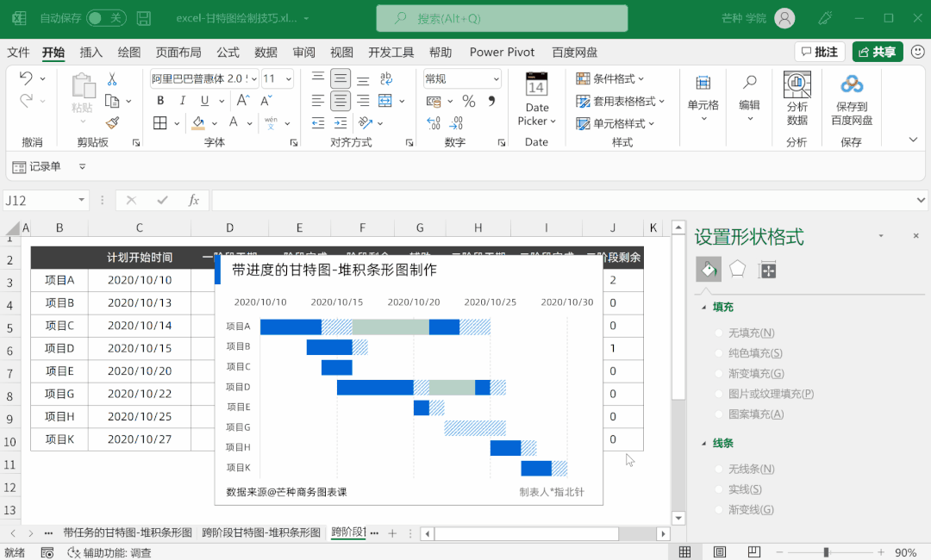Open font color A swatch
The width and height of the screenshot is (931, 560).
click(x=234, y=123)
